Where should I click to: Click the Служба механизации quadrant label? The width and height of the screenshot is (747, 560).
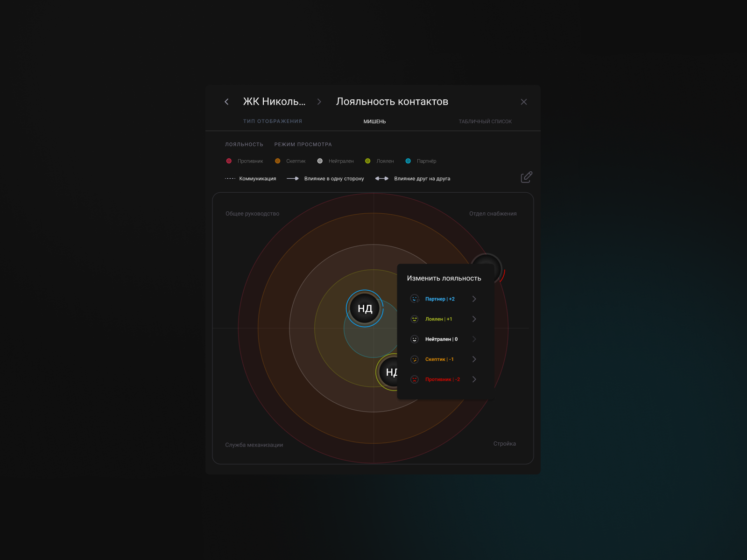click(254, 445)
